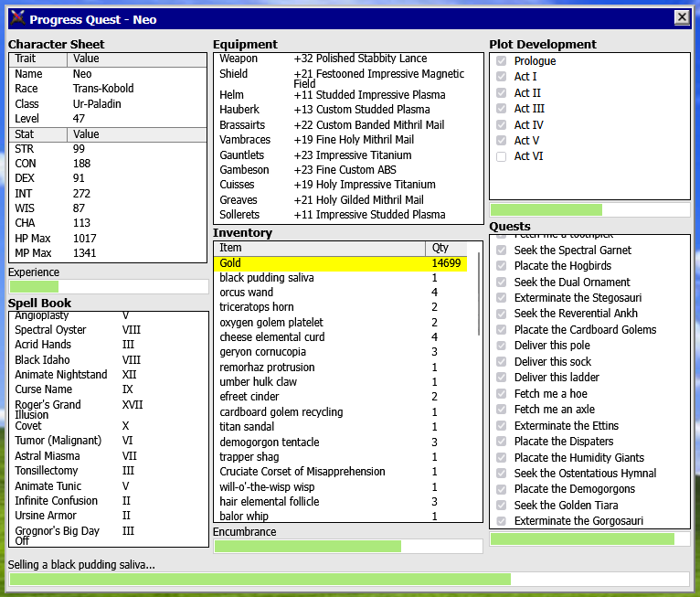Select the cheese elemental curd item

(x=341, y=337)
